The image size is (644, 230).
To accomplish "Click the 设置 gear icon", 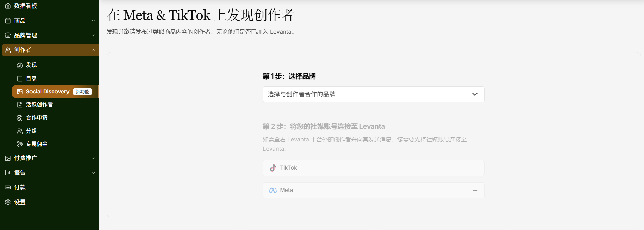I will [8, 202].
